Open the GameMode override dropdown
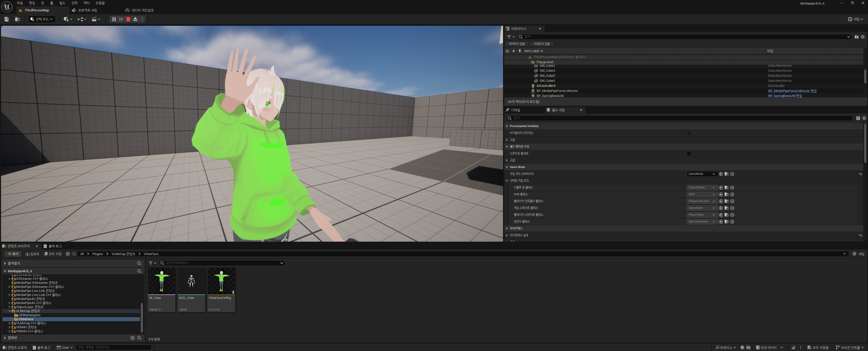 pos(702,174)
